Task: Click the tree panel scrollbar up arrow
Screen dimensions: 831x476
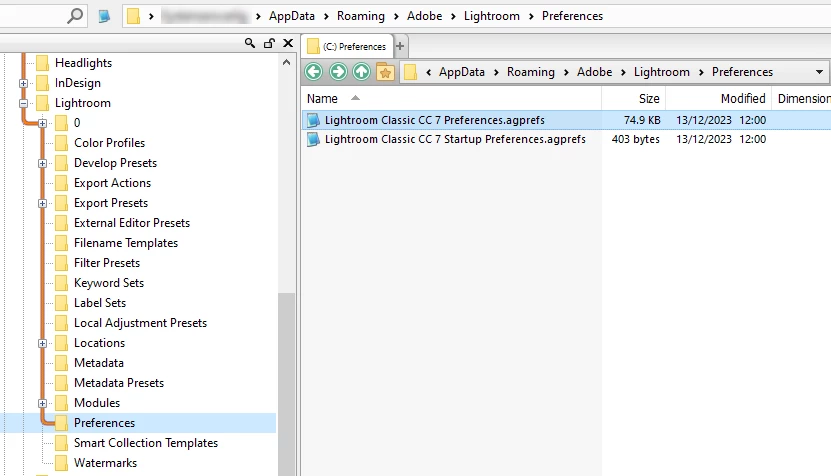Action: click(x=287, y=63)
